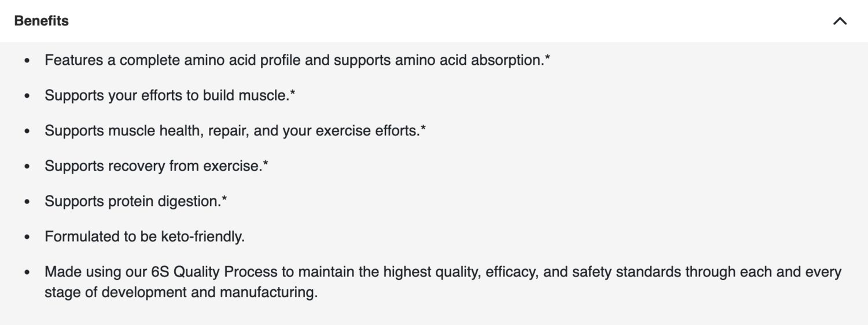The height and width of the screenshot is (325, 868).
Task: Select the protein digestion benefit text
Action: pos(135,201)
